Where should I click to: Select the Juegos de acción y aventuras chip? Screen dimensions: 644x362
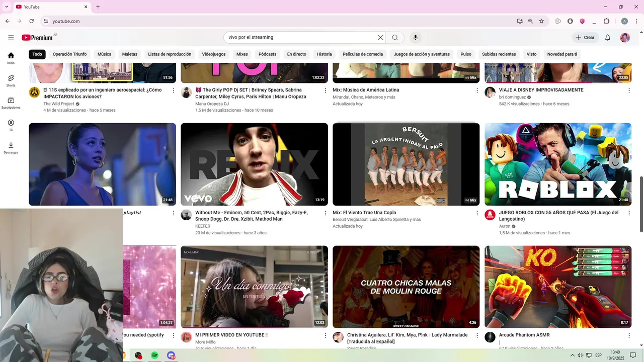pyautogui.click(x=422, y=54)
